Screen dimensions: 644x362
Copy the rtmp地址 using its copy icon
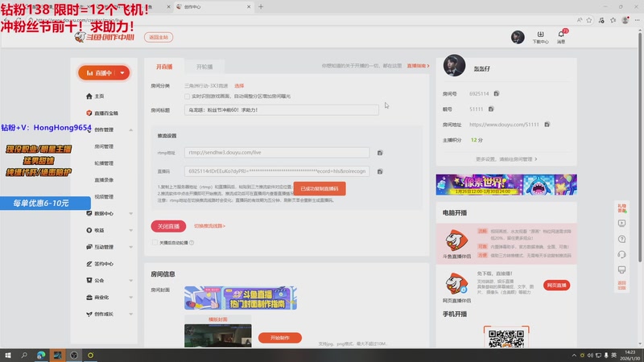click(x=379, y=152)
